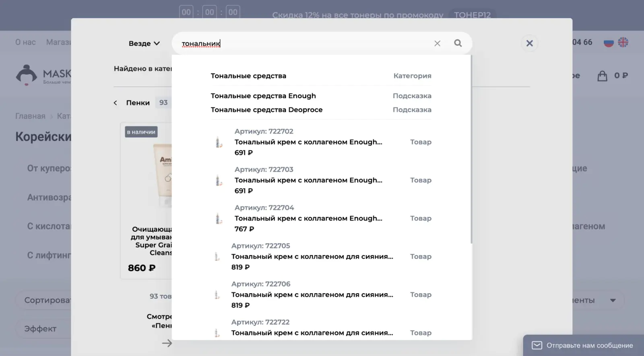Open product with Артикул 722702
644x356 pixels.
(x=321, y=142)
